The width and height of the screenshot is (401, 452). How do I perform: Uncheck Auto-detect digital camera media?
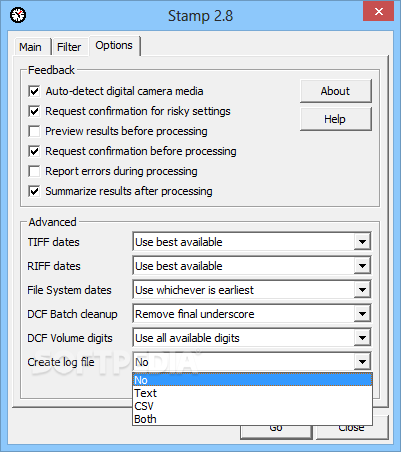pos(34,91)
